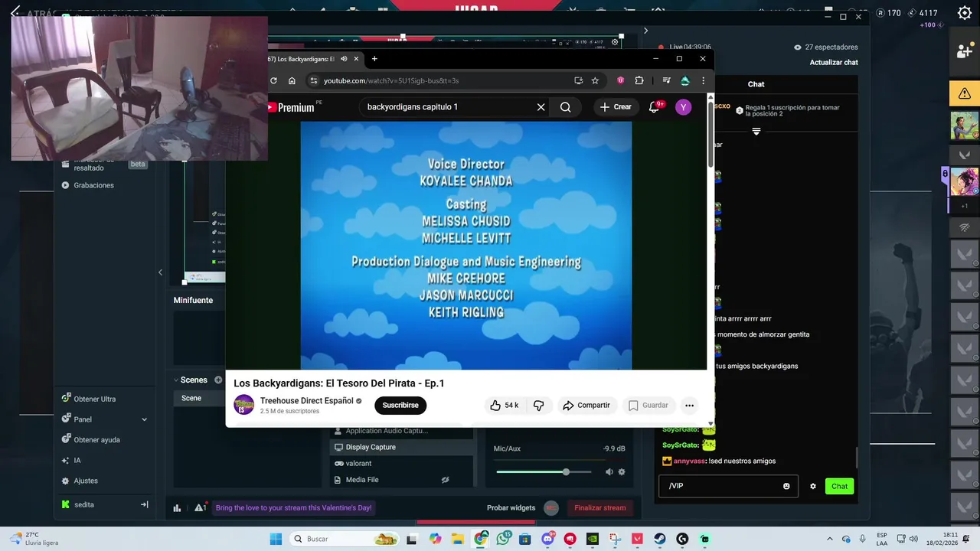
Task: Collapse the Scenes panel chevron
Action: click(175, 380)
